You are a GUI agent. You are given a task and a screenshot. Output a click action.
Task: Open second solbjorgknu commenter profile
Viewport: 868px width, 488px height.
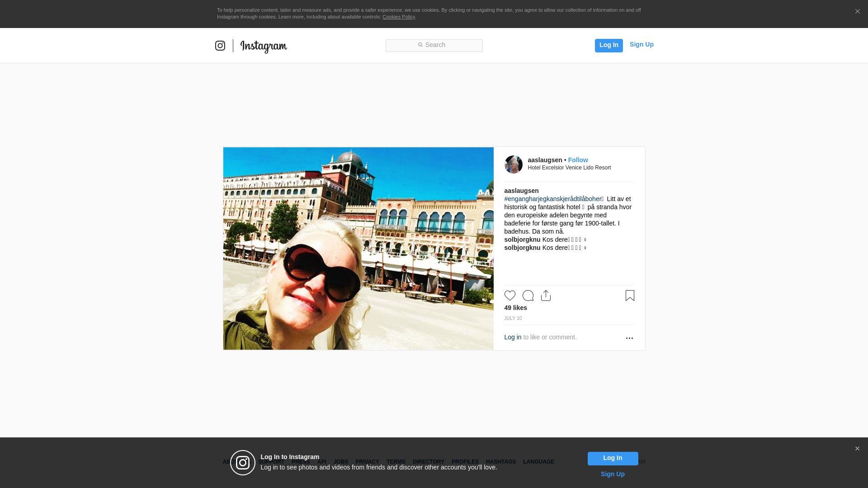click(x=522, y=248)
